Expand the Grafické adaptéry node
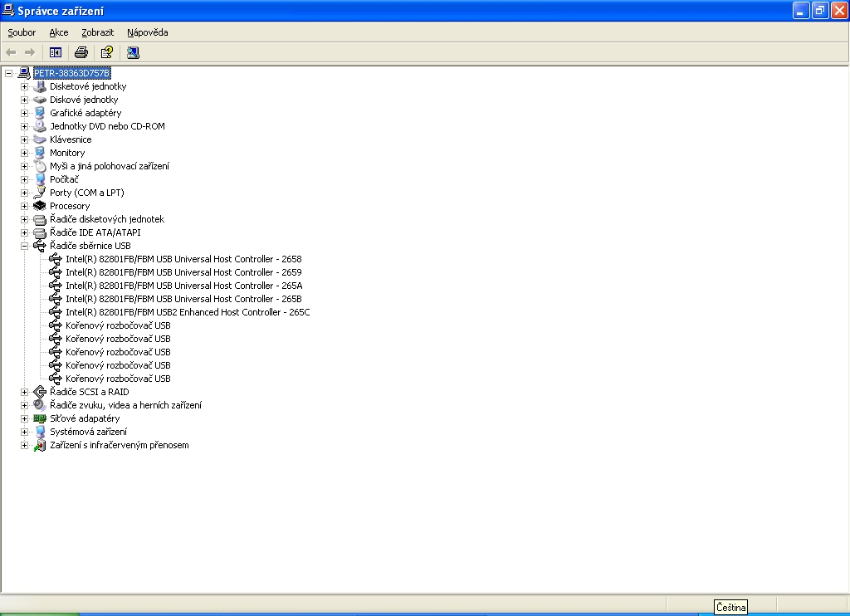850x616 pixels. [x=24, y=113]
